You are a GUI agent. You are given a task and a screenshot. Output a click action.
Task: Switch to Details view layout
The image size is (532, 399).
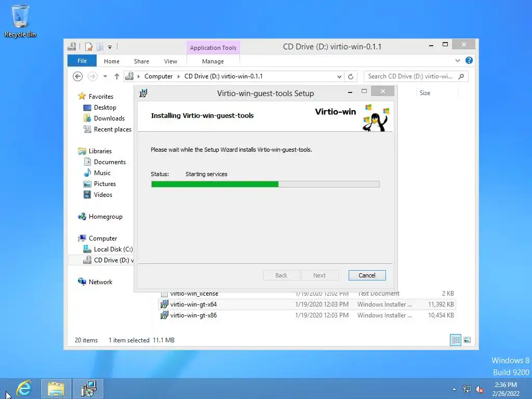coord(455,340)
